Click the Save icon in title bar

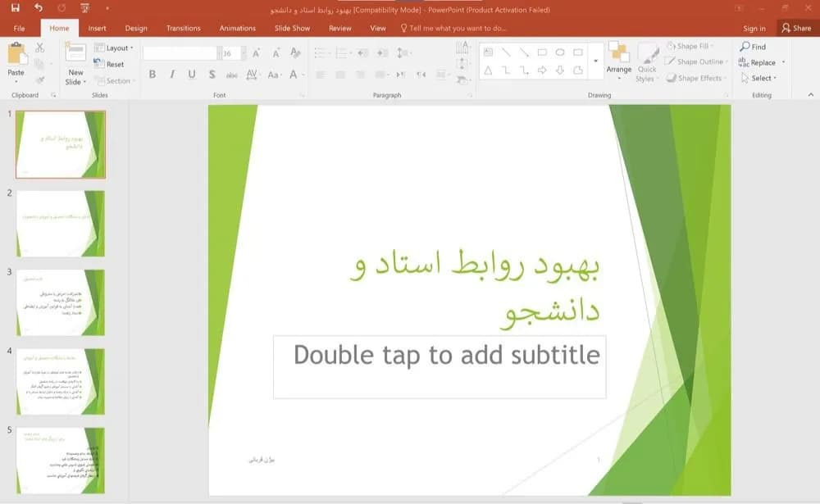(x=15, y=8)
